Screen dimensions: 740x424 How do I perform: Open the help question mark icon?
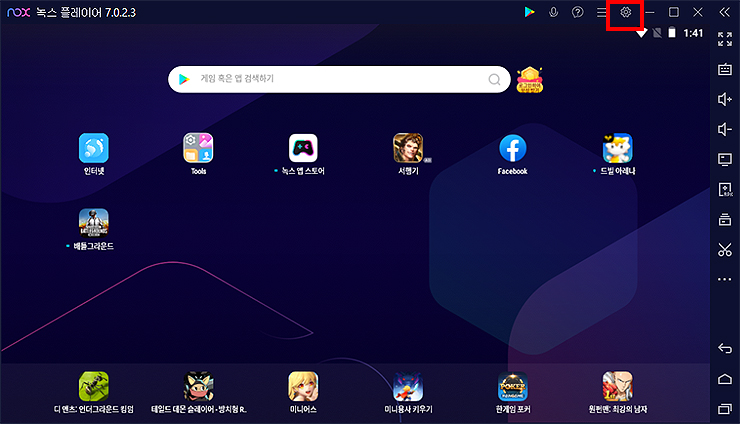(577, 12)
